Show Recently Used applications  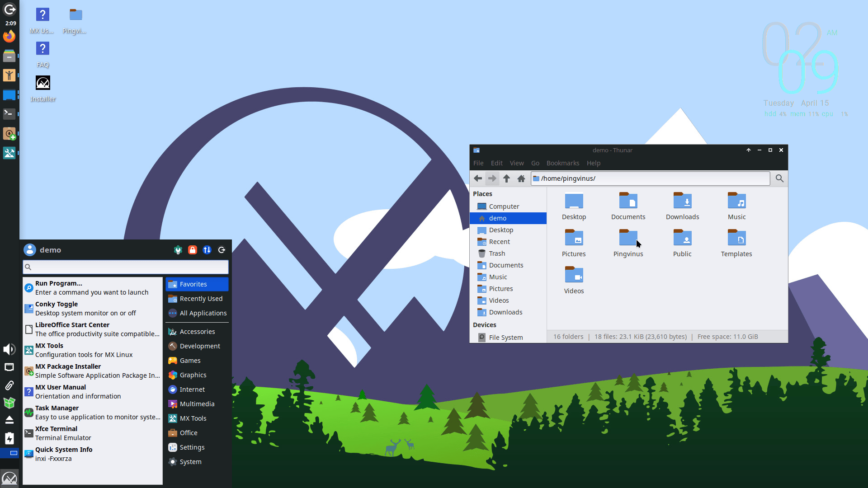pos(197,299)
